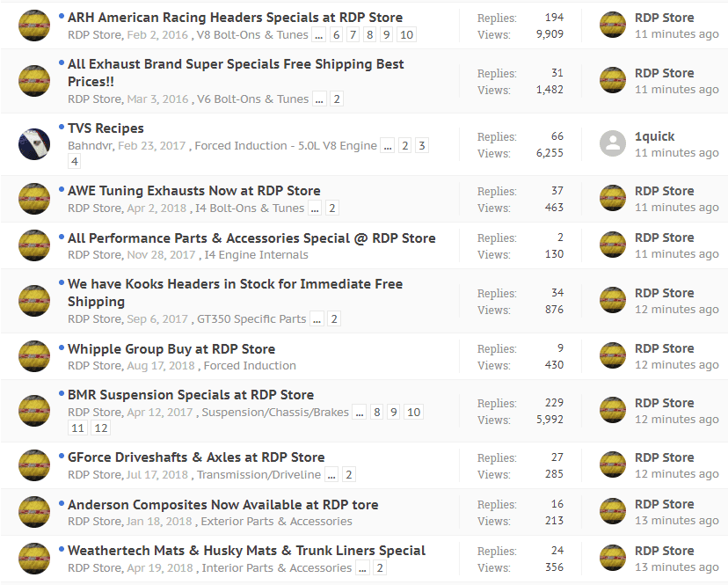Open Anderson Composites Now Available thread
The image size is (728, 585).
coord(222,505)
